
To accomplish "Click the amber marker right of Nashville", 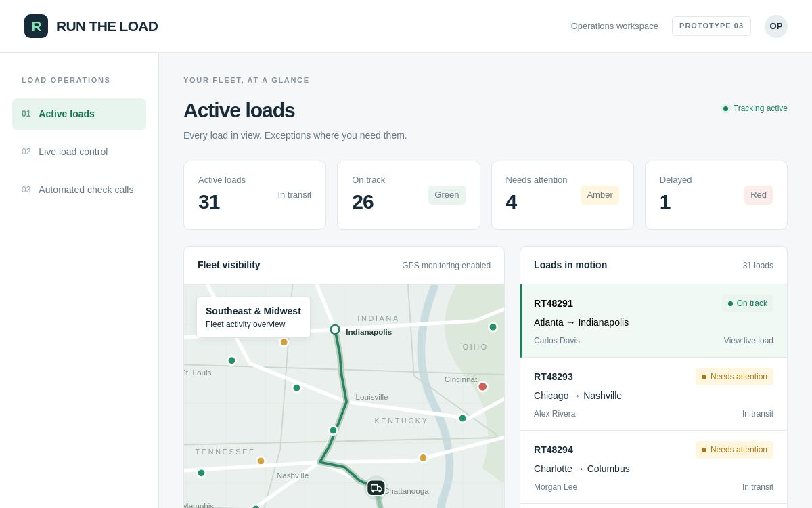I will pos(423,458).
